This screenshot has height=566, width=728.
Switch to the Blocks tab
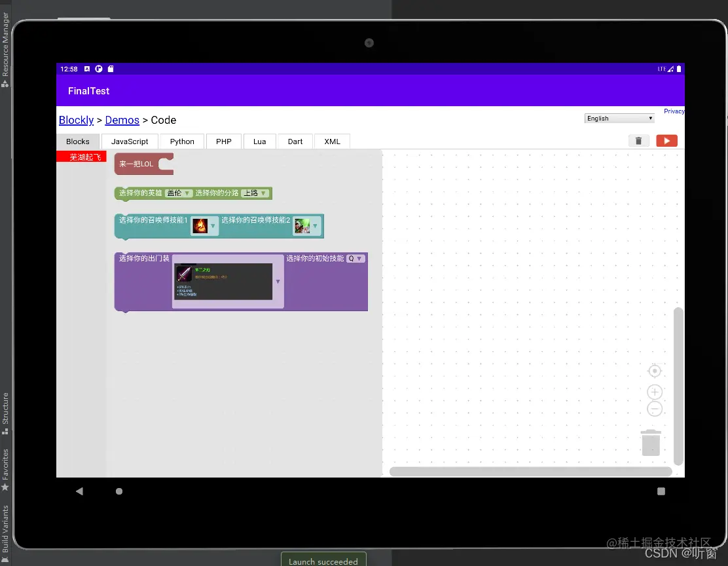point(77,141)
